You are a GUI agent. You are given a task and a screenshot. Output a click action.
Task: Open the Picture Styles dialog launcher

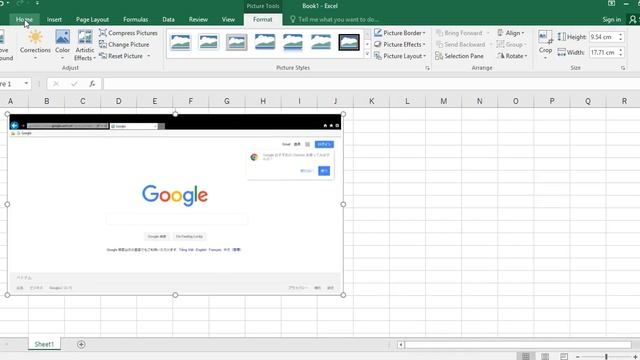pyautogui.click(x=427, y=68)
